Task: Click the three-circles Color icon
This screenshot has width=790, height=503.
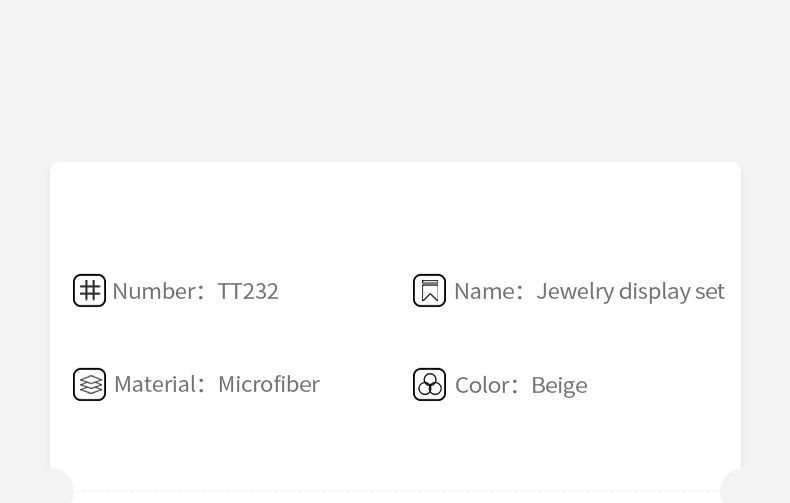Action: pyautogui.click(x=429, y=385)
